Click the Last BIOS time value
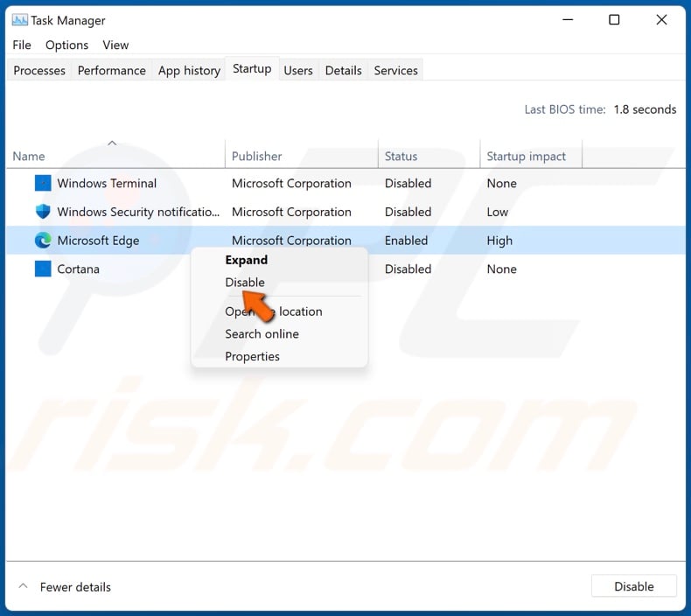This screenshot has height=616, width=691. point(645,109)
